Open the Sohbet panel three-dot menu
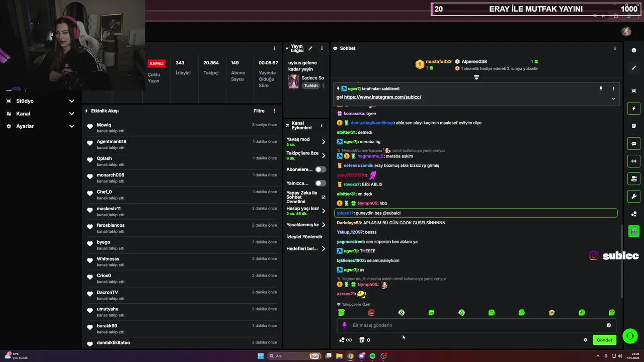 [x=615, y=48]
